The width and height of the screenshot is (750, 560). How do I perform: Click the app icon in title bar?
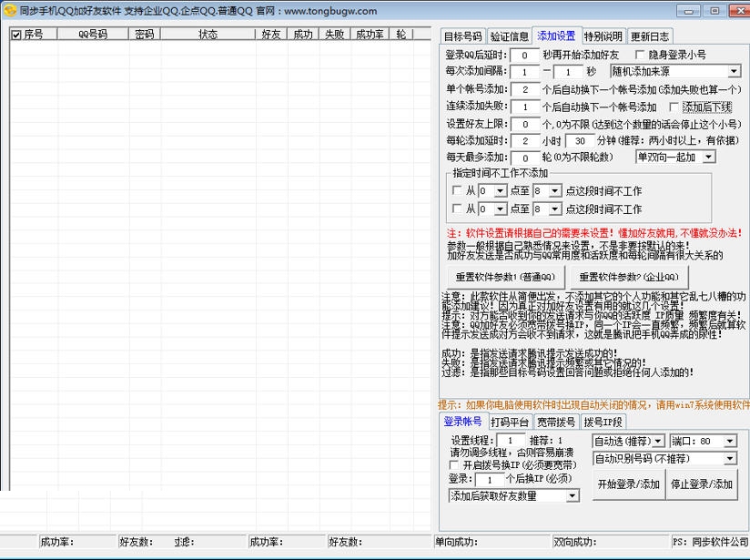tap(10, 10)
